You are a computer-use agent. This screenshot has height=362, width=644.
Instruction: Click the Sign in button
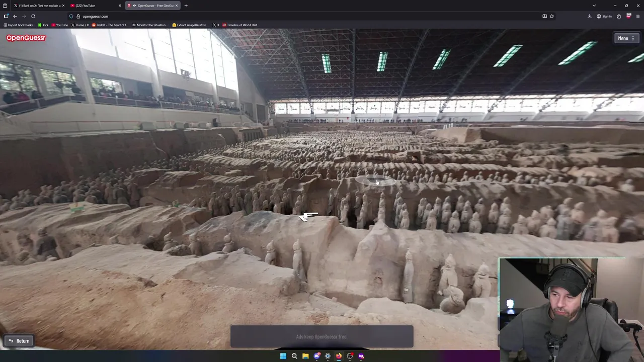point(604,16)
